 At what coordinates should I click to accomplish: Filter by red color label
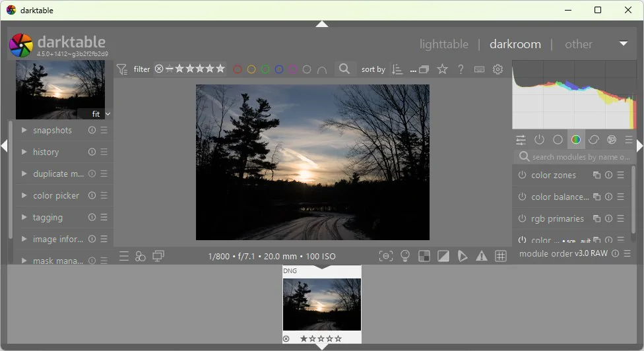[x=238, y=69]
